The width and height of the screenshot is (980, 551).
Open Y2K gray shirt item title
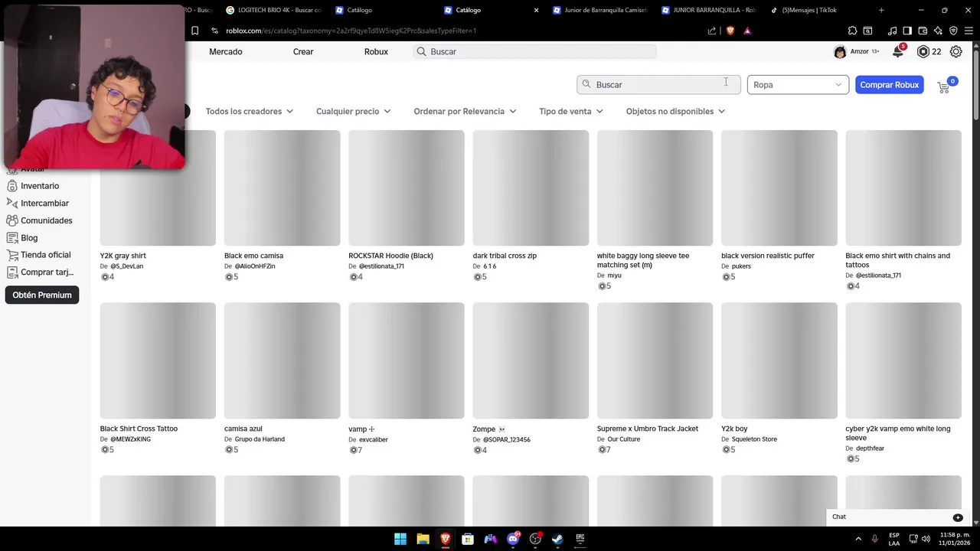pos(122,256)
